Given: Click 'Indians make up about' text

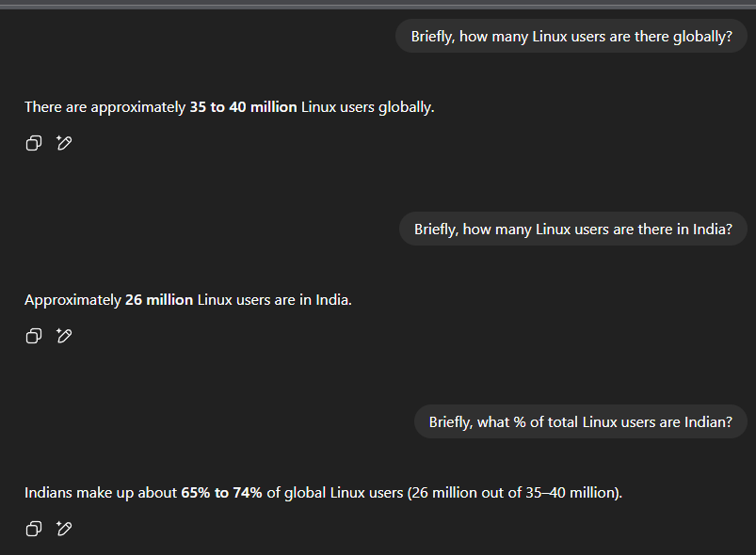Looking at the screenshot, I should click(100, 492).
